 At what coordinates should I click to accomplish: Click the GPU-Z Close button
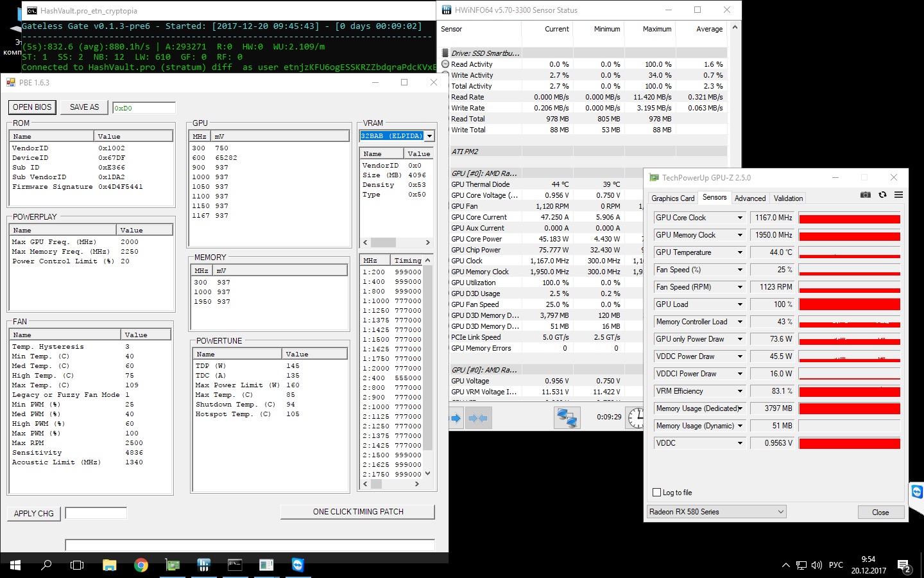(880, 512)
